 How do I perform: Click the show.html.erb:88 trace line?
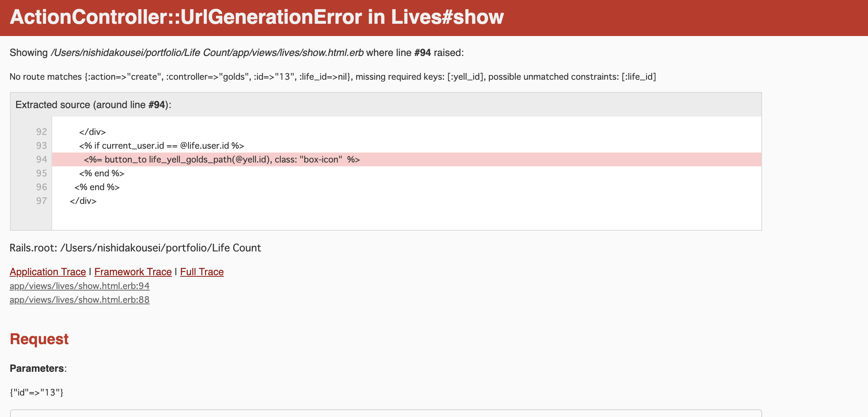point(79,300)
